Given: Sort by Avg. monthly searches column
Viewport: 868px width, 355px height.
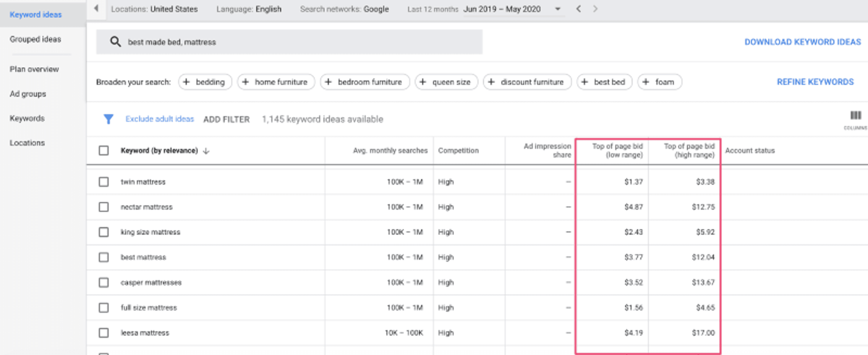Looking at the screenshot, I should coord(390,150).
